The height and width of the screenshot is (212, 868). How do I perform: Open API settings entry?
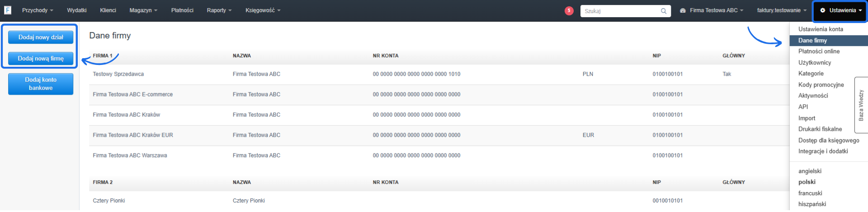point(803,107)
